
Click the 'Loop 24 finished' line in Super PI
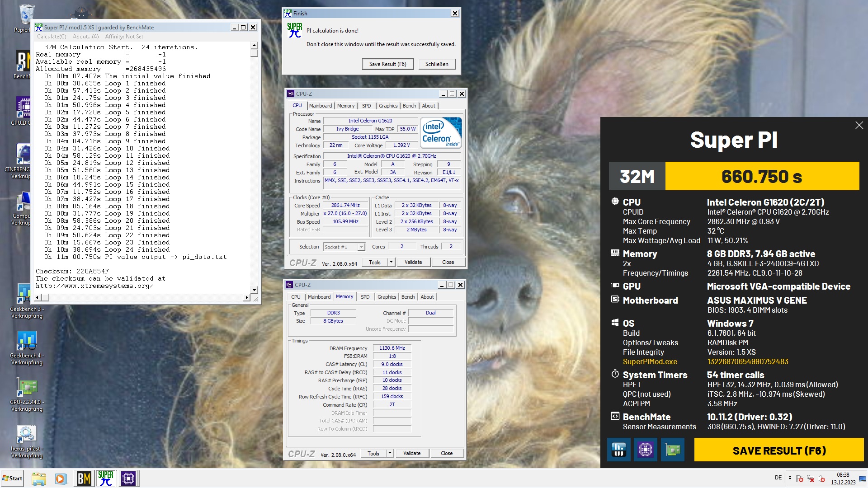(x=106, y=249)
